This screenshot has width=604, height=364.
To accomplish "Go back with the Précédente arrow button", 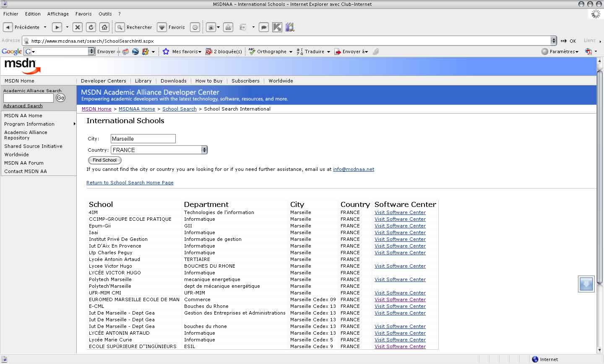I will click(x=8, y=27).
